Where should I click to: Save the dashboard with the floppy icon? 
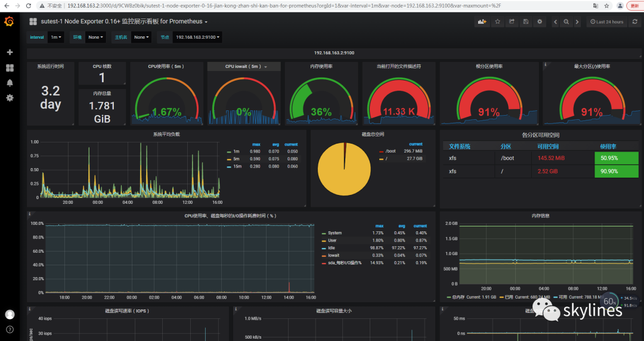pos(525,22)
